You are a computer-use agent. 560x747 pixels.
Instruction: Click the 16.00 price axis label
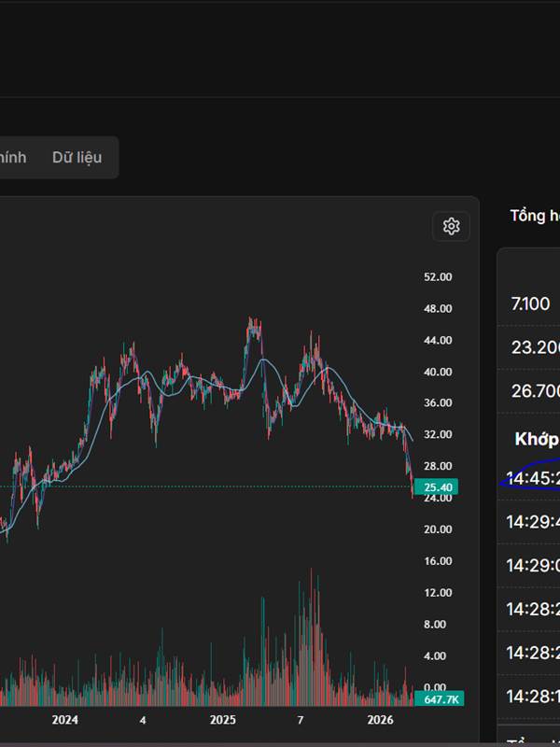[x=438, y=561]
